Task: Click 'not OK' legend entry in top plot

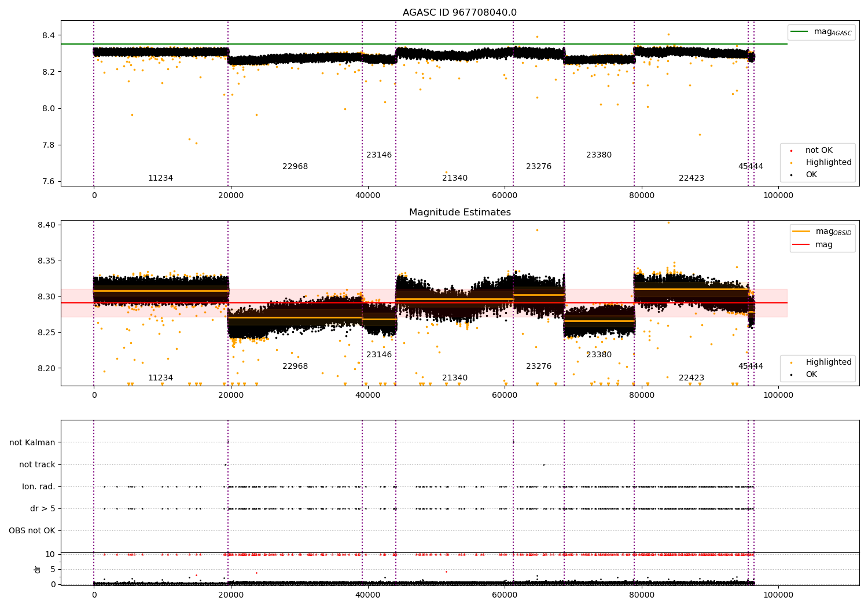Action: coord(819,151)
